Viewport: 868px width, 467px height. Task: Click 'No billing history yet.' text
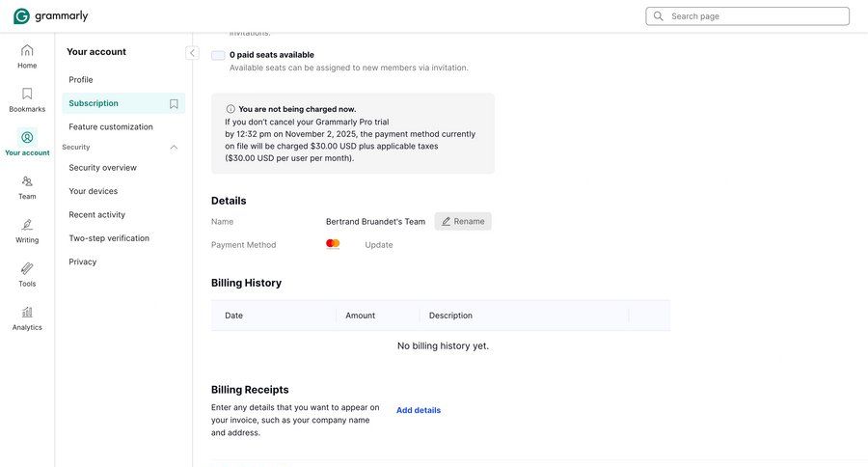(443, 345)
